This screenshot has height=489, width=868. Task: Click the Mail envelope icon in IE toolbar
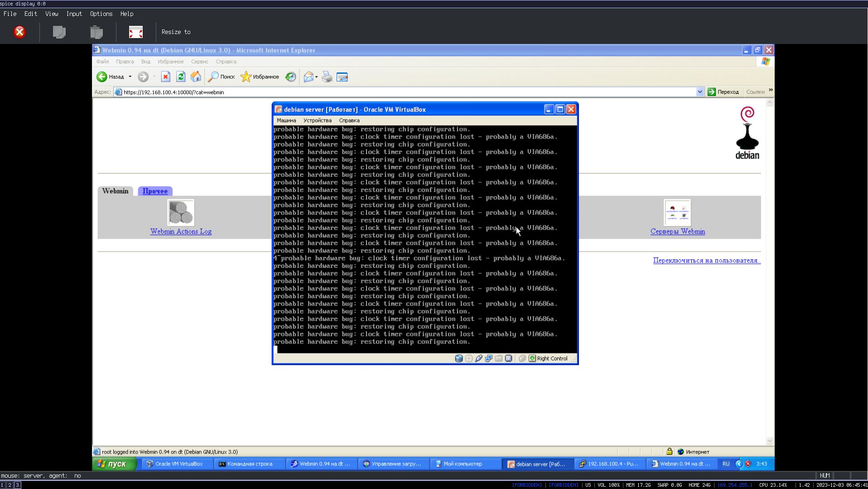(x=308, y=77)
